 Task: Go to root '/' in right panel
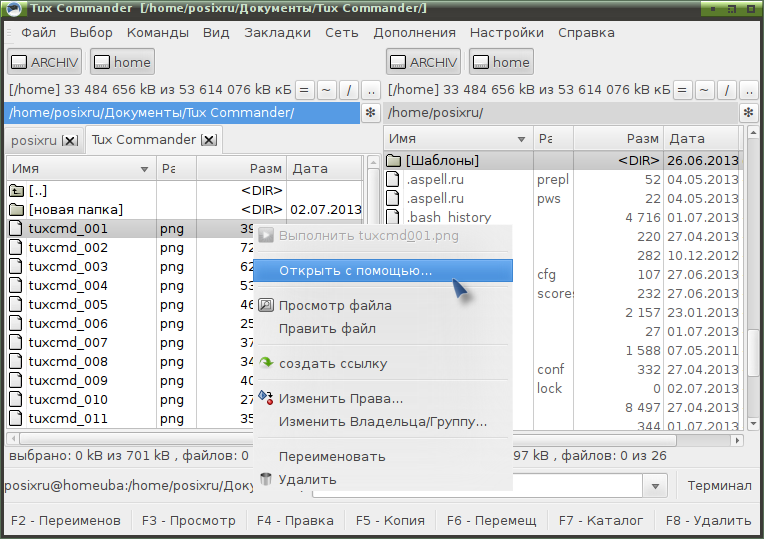tap(727, 90)
